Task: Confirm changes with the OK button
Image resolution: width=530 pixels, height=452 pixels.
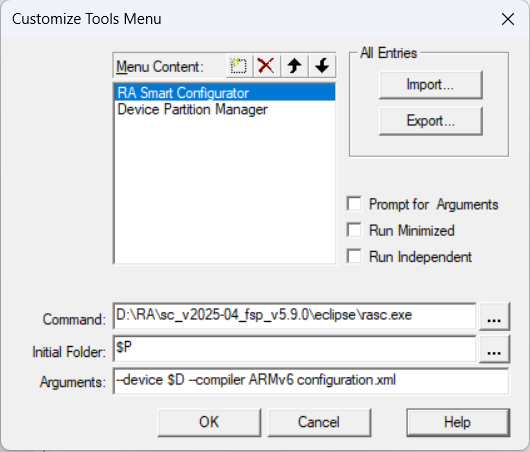Action: (x=209, y=422)
